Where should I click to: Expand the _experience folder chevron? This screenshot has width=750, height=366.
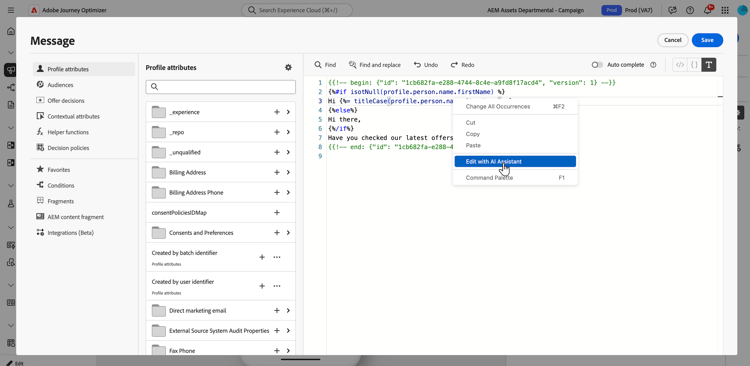pos(288,112)
